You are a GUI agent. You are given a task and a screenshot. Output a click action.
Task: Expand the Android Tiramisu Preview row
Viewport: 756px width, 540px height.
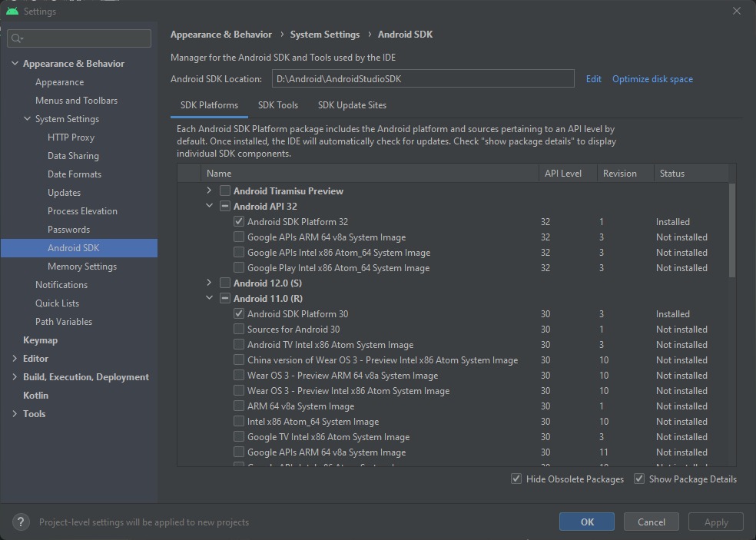(209, 190)
